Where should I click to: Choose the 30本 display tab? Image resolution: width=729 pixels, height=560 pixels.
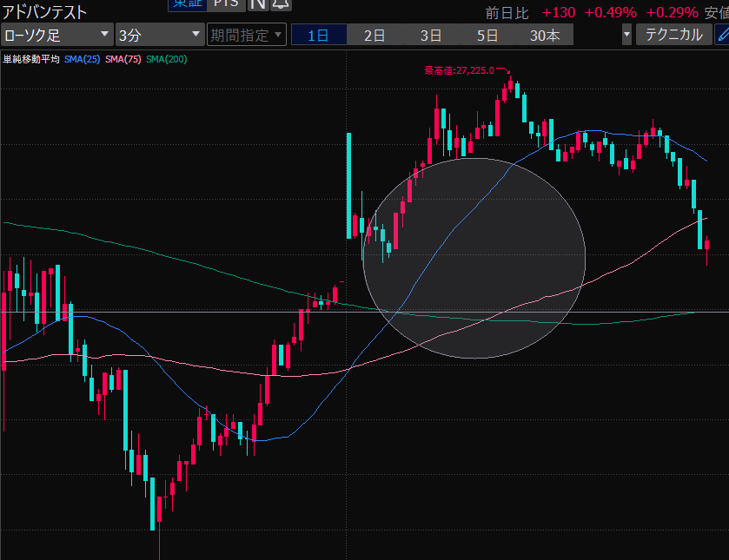click(x=544, y=36)
